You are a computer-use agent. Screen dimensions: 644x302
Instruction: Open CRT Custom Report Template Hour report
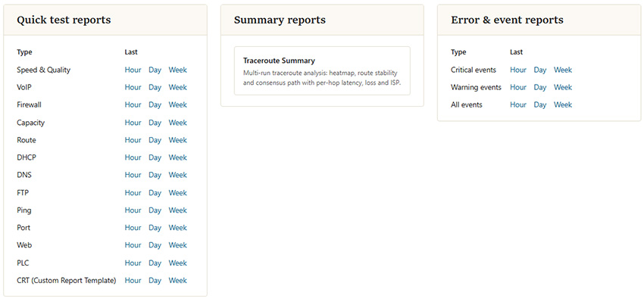[133, 281]
